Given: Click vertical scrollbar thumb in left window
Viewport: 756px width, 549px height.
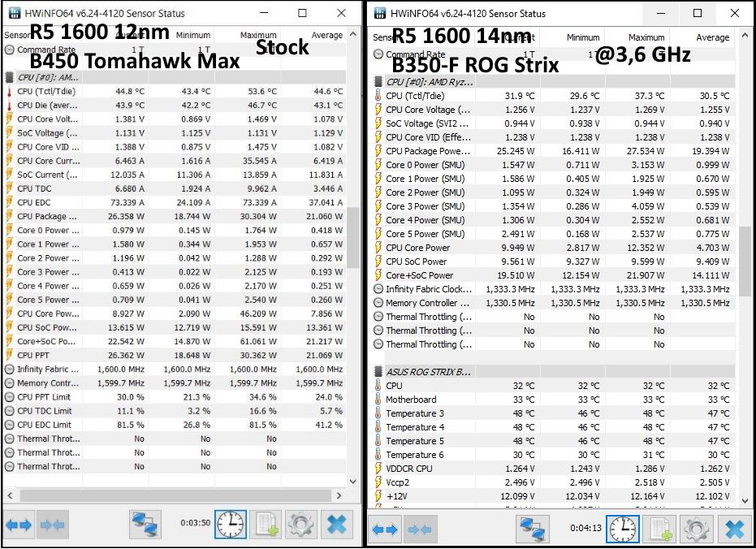Looking at the screenshot, I should (x=353, y=238).
